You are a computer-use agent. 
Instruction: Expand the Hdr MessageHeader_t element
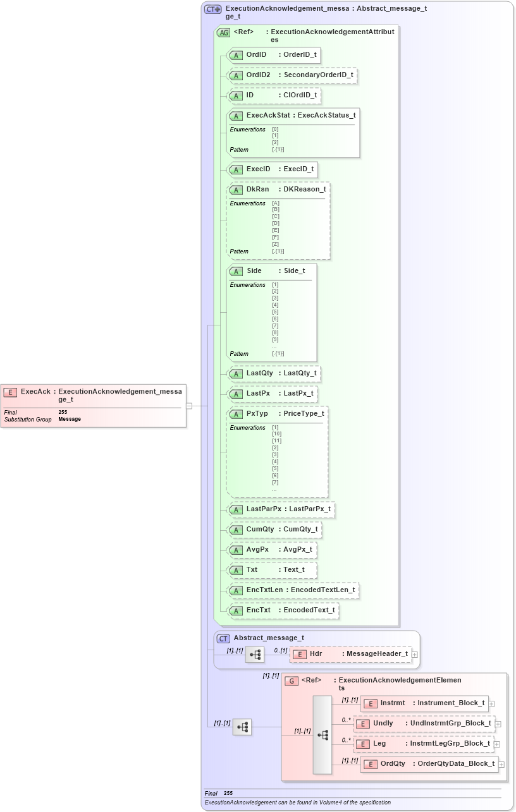pyautogui.click(x=414, y=653)
